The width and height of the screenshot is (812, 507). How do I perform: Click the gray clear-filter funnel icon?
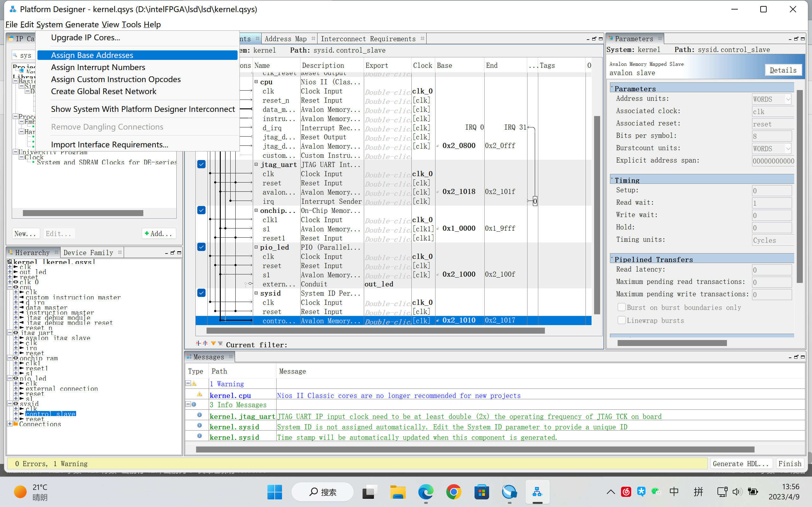[220, 343]
